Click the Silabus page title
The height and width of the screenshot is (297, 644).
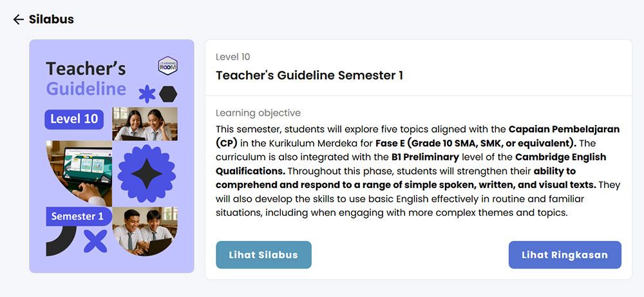[x=52, y=19]
